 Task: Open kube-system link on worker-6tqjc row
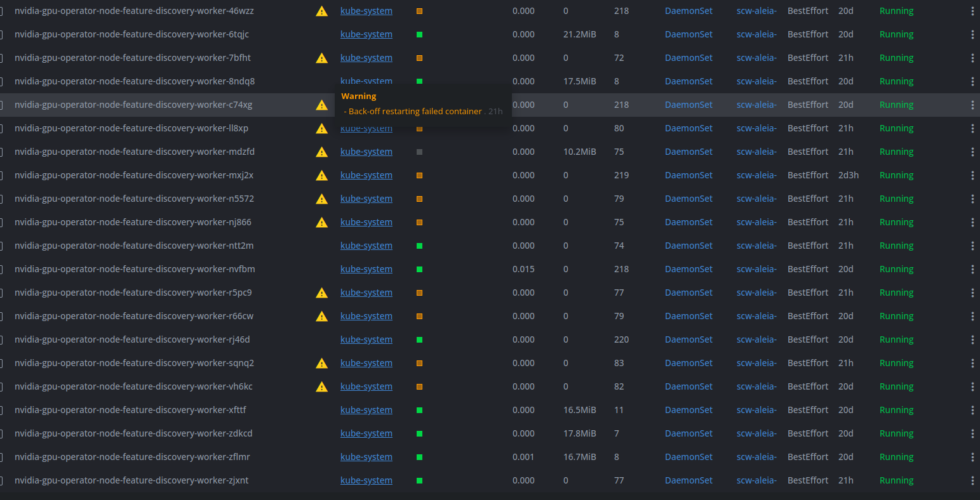(x=366, y=34)
